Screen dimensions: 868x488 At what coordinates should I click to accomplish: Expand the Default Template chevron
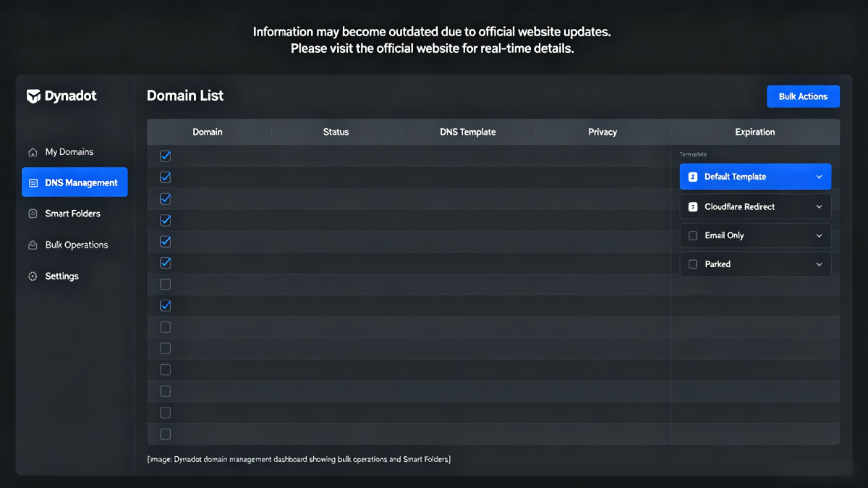[819, 177]
